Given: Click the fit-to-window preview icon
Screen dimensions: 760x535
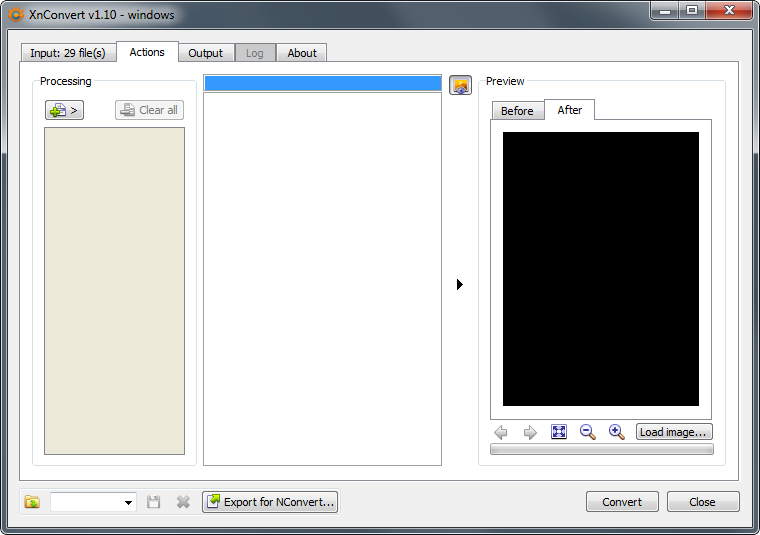Looking at the screenshot, I should click(559, 432).
